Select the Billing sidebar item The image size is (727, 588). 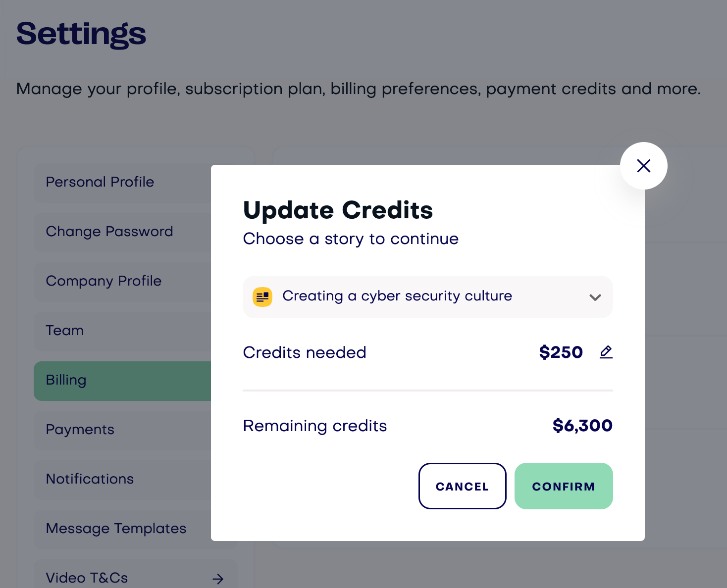(x=122, y=381)
